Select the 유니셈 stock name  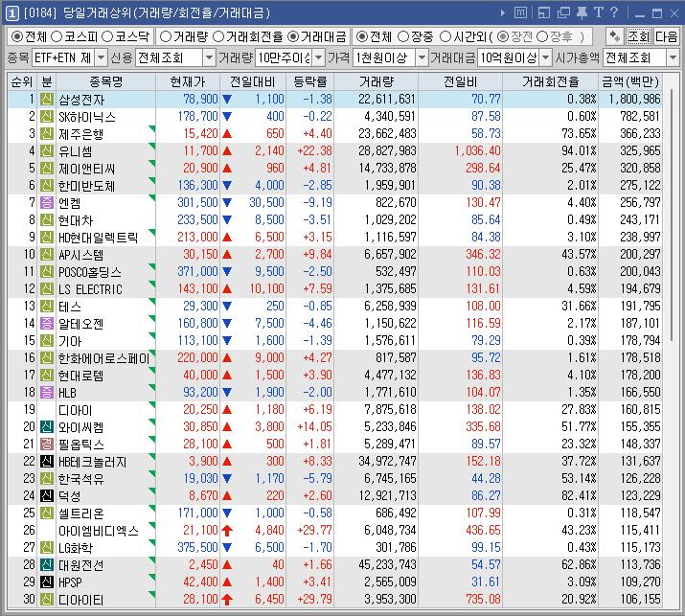[76, 151]
